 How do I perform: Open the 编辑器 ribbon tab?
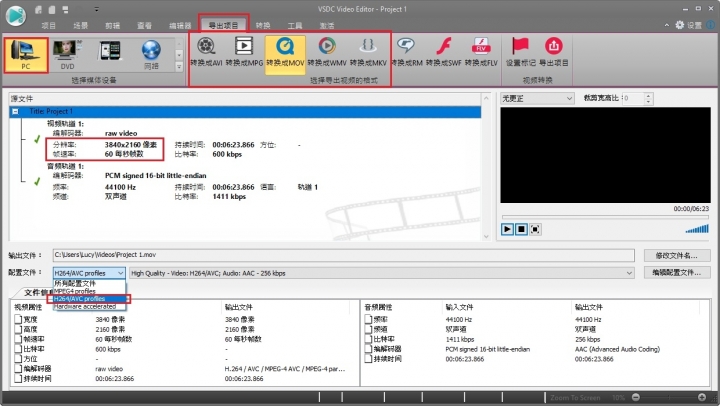pyautogui.click(x=180, y=25)
